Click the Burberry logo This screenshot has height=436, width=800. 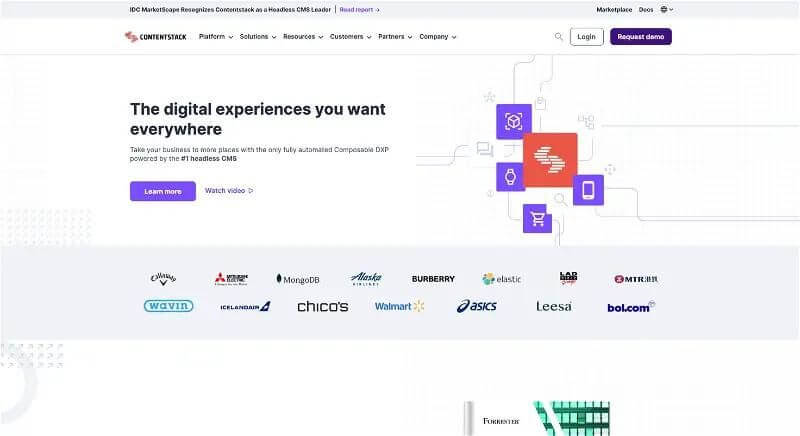click(433, 279)
